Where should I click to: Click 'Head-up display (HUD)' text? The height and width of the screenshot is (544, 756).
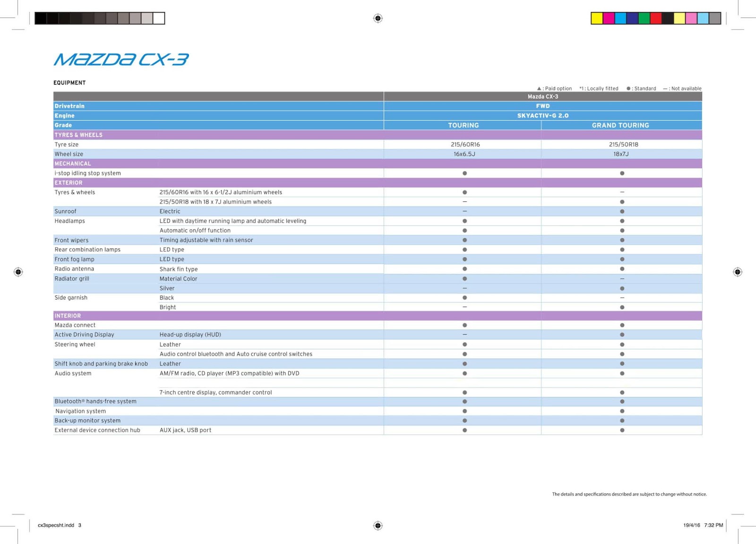point(190,335)
